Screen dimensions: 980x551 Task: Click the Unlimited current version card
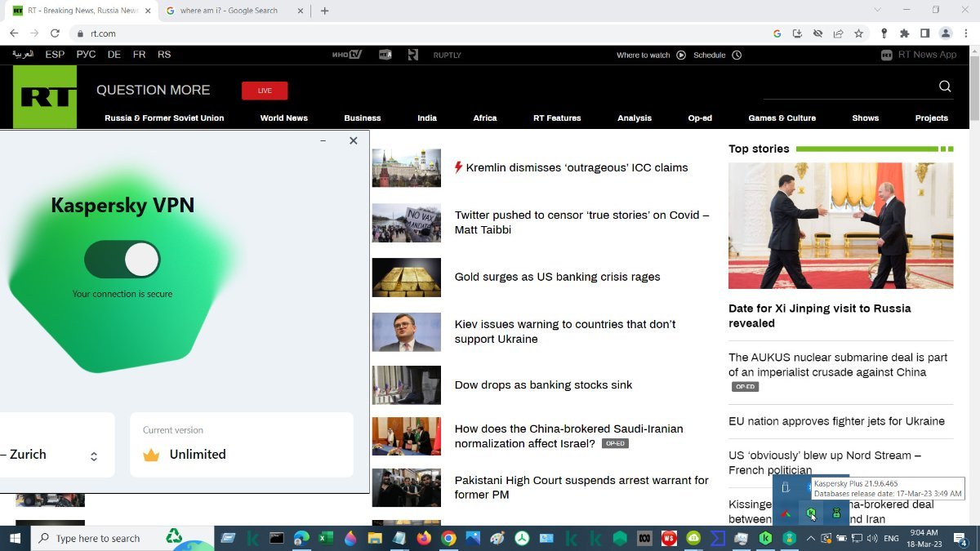pos(241,445)
